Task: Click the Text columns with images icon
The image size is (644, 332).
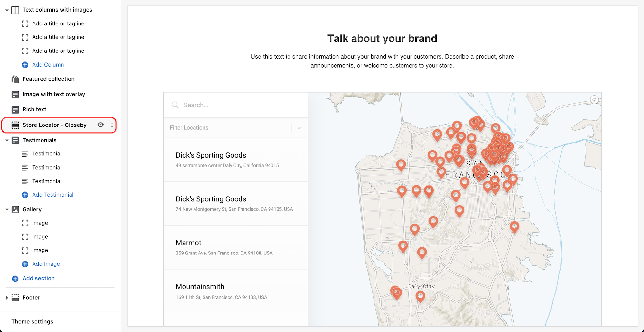Action: tap(15, 10)
